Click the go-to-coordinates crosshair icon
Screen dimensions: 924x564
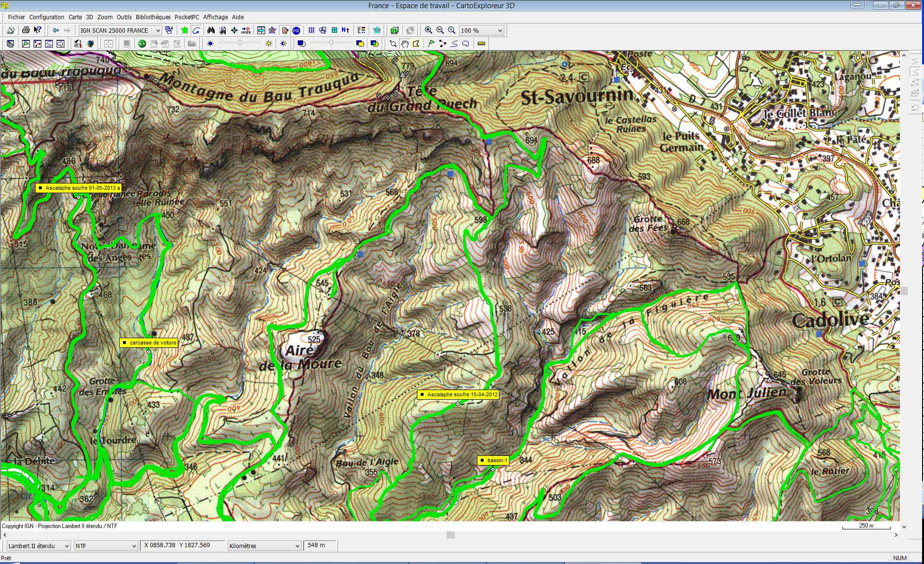click(234, 30)
